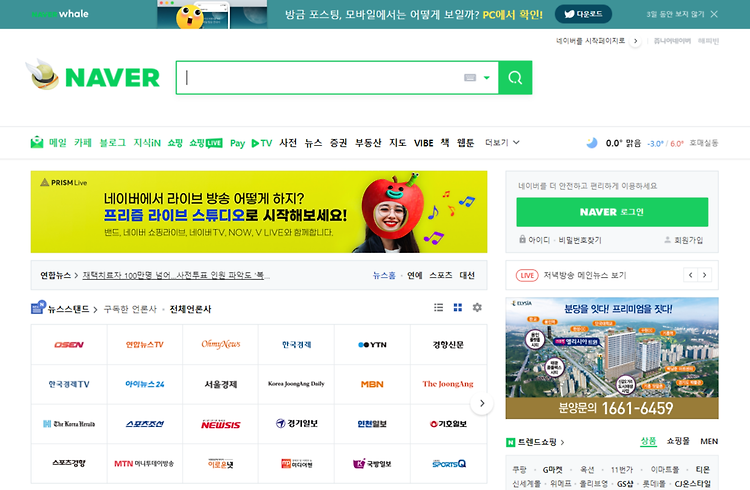Open 부동산 menu link
This screenshot has width=750, height=490.
click(x=368, y=143)
